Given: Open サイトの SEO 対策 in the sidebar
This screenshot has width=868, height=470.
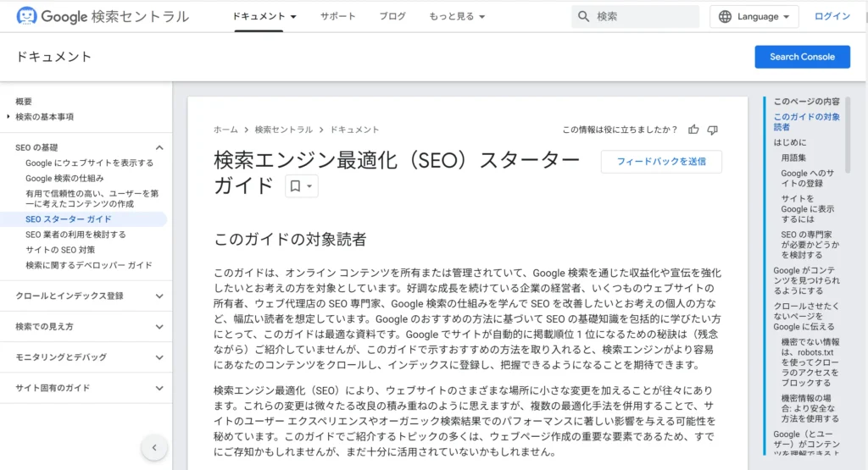Looking at the screenshot, I should click(x=60, y=250).
